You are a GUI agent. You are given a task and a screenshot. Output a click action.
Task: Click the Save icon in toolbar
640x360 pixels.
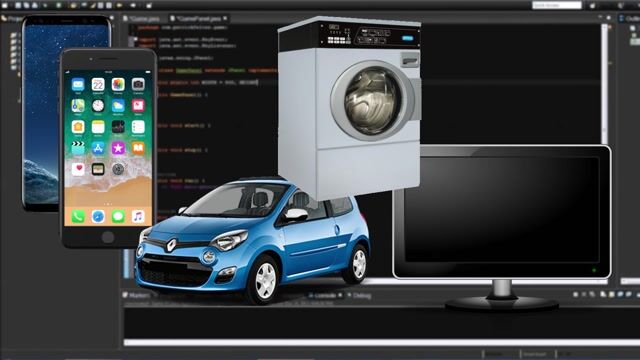click(x=18, y=5)
